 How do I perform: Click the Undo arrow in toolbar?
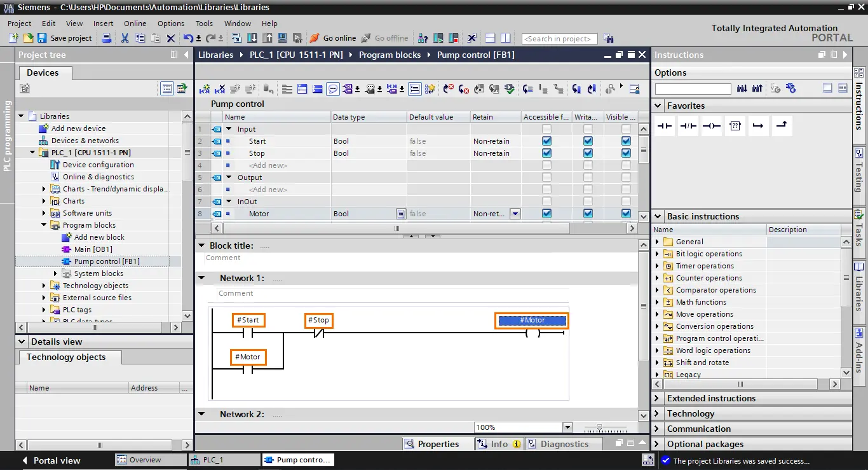click(x=188, y=38)
